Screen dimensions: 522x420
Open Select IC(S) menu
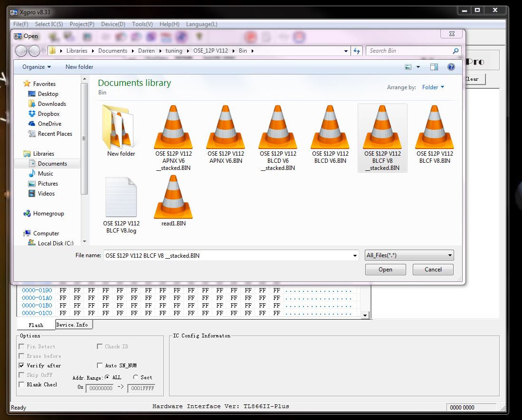pos(49,24)
